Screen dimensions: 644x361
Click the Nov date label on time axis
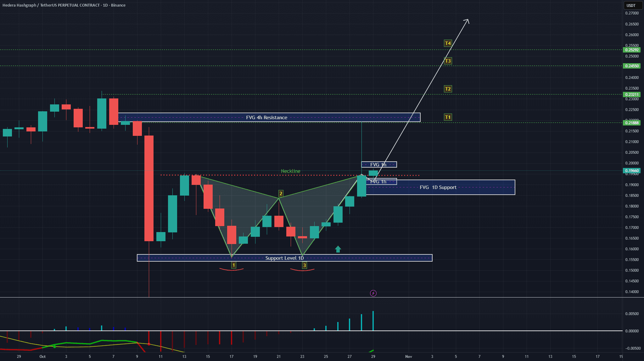(408, 356)
